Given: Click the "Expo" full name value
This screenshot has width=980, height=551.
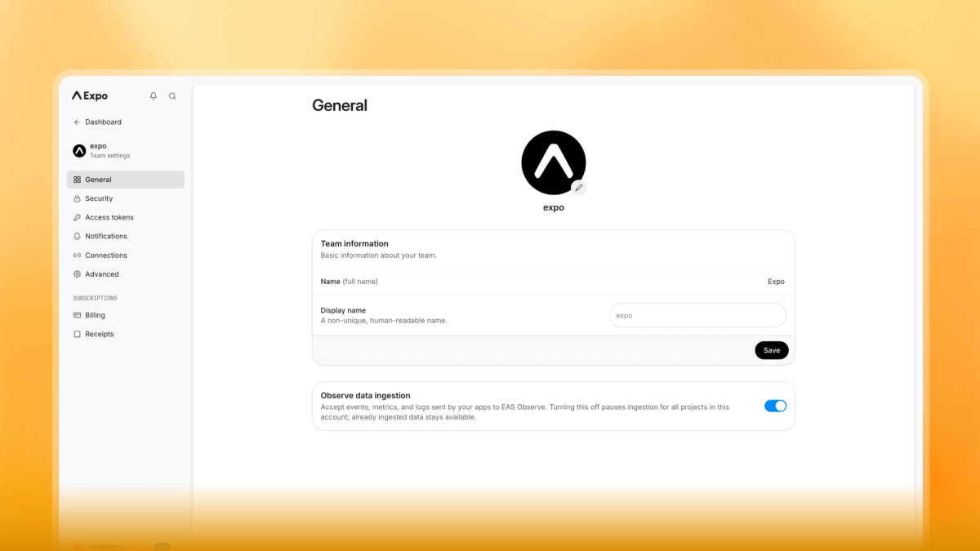Looking at the screenshot, I should pos(776,282).
